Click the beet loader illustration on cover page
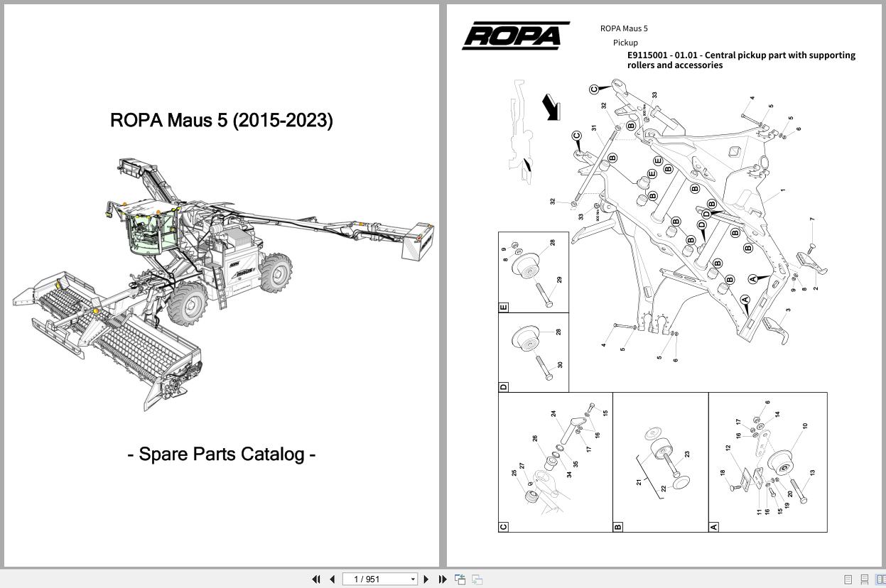Image resolution: width=886 pixels, height=588 pixels. 224,285
